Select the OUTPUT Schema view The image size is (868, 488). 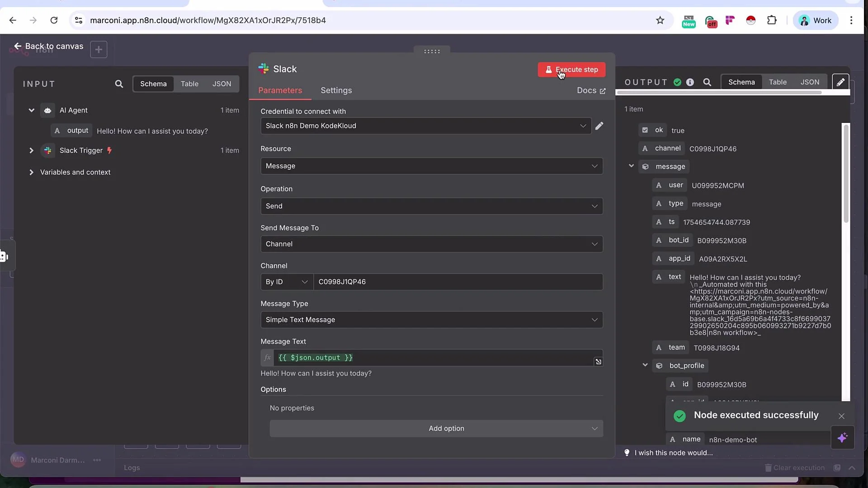coord(741,82)
